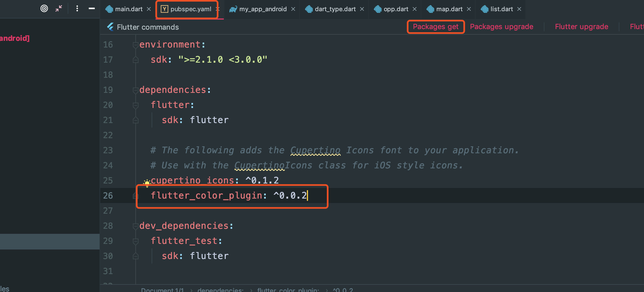Collapse the environment block fold marker
The image size is (644, 292).
click(136, 45)
